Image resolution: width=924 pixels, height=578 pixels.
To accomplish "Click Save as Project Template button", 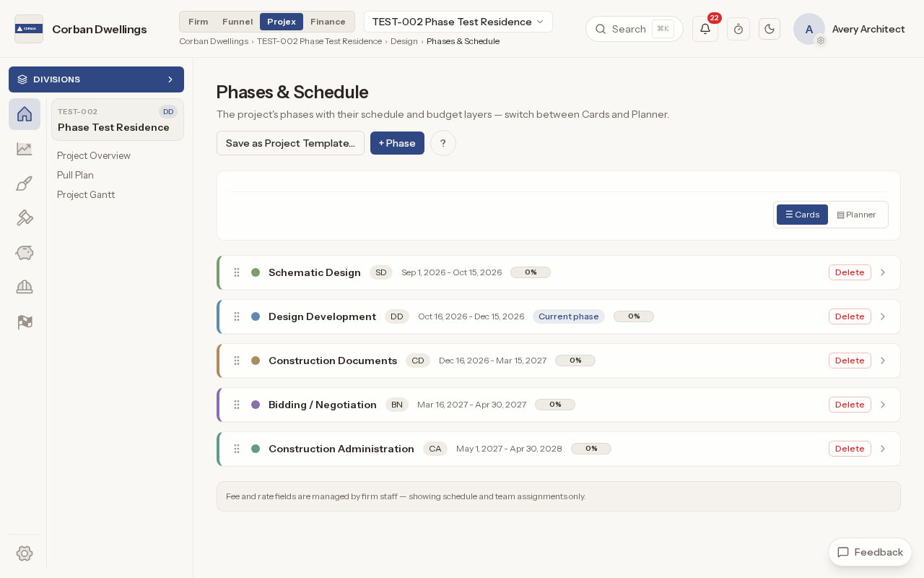I will click(x=290, y=143).
